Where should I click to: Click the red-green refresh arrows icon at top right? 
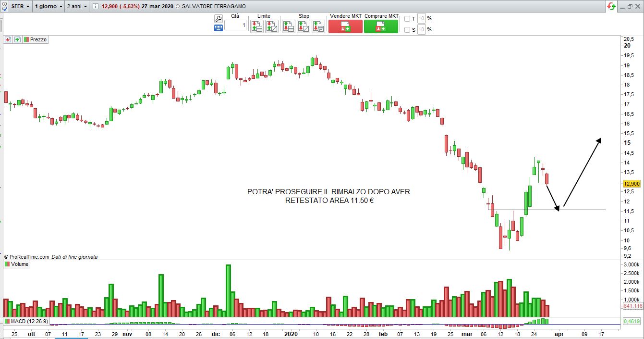click(x=611, y=6)
